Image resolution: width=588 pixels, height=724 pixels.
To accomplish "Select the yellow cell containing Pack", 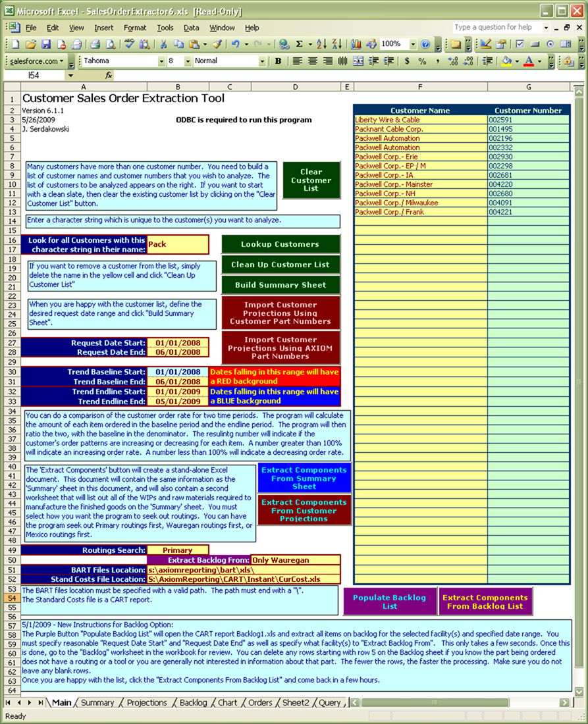I will [x=177, y=244].
